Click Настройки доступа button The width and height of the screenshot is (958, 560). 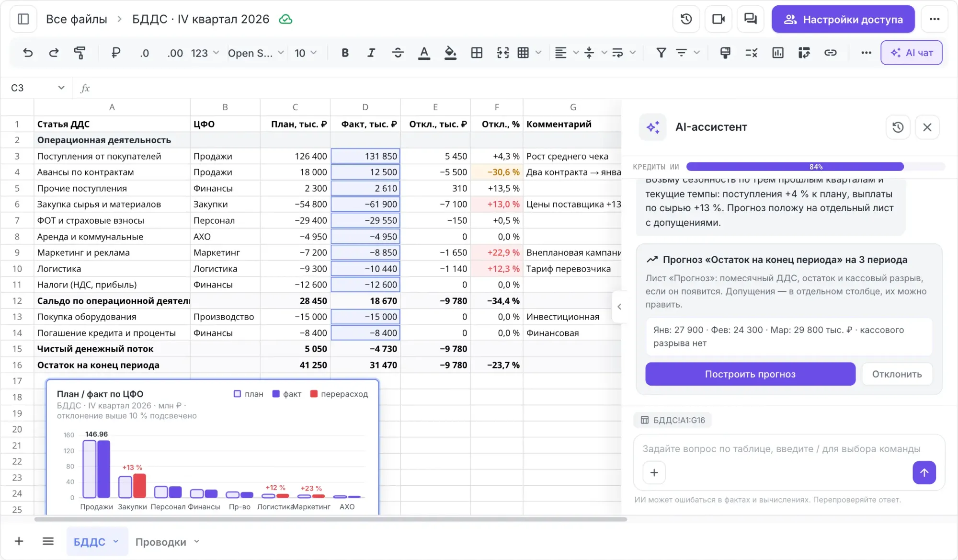pyautogui.click(x=843, y=19)
